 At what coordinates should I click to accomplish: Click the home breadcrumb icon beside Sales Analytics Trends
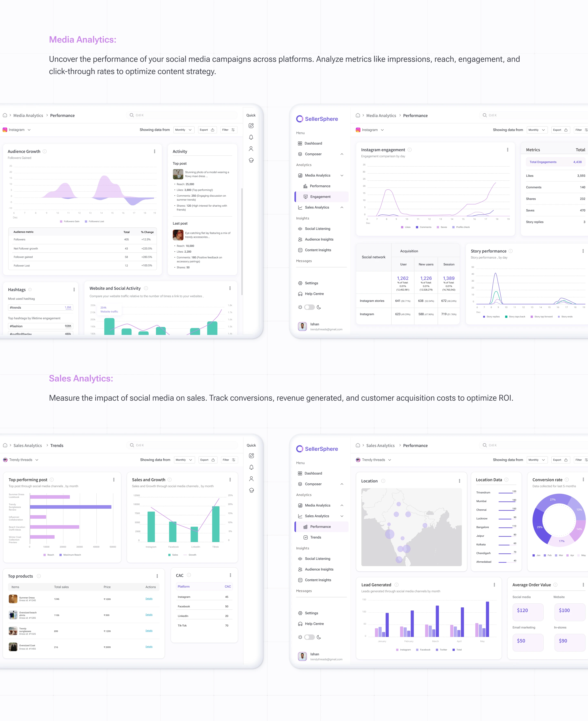(x=5, y=445)
